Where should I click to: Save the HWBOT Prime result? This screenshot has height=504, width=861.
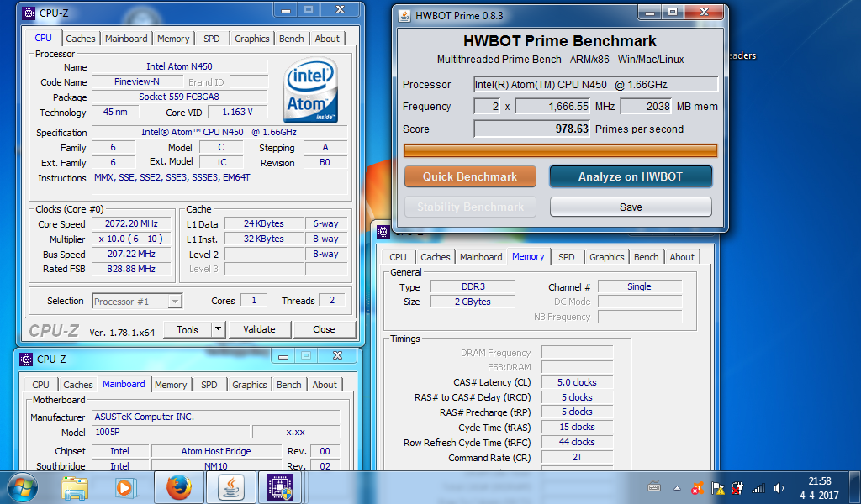tap(631, 207)
